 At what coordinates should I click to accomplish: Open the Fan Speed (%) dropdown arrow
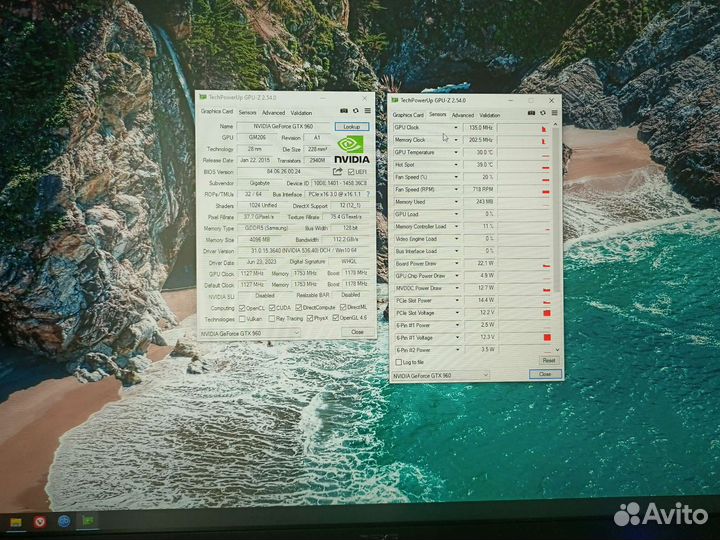click(x=456, y=177)
